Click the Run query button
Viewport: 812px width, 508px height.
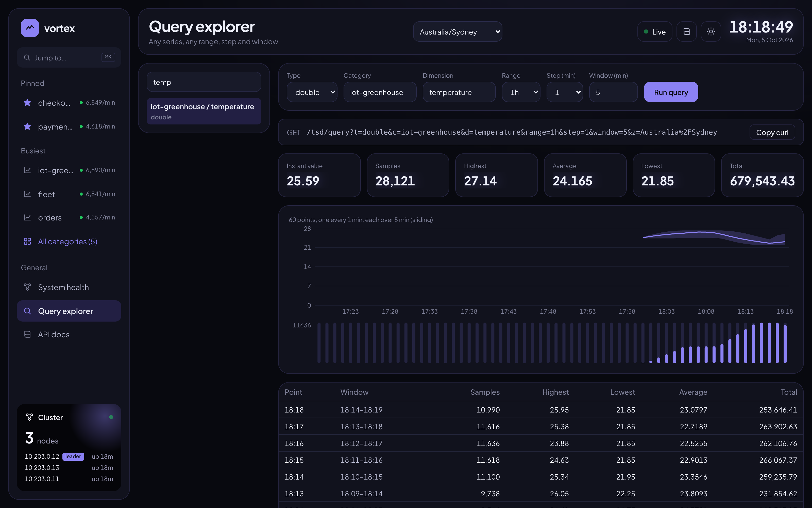[671, 92]
